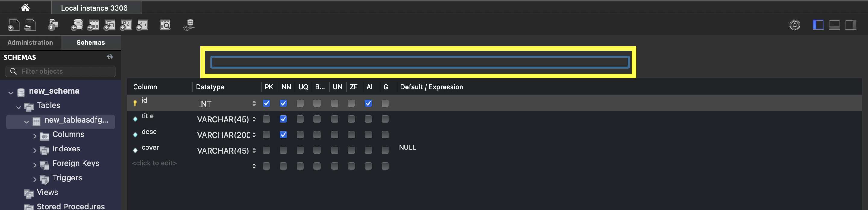Refresh the schemas list
The width and height of the screenshot is (868, 210).
pyautogui.click(x=110, y=57)
